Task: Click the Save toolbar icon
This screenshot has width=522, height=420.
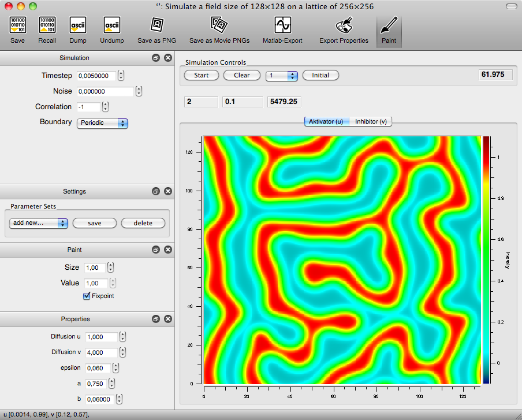Action: (17, 26)
